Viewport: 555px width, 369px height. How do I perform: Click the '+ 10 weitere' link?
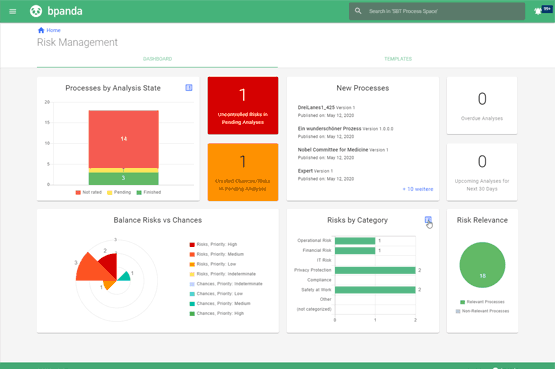[x=418, y=189]
